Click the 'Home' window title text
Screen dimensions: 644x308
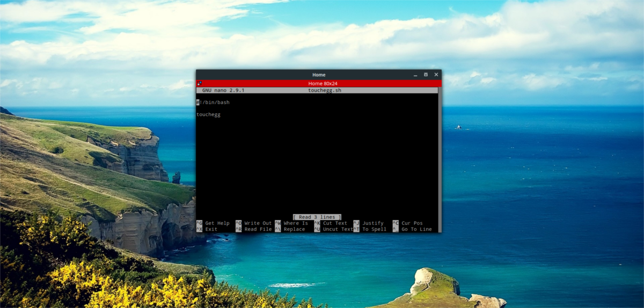point(319,75)
